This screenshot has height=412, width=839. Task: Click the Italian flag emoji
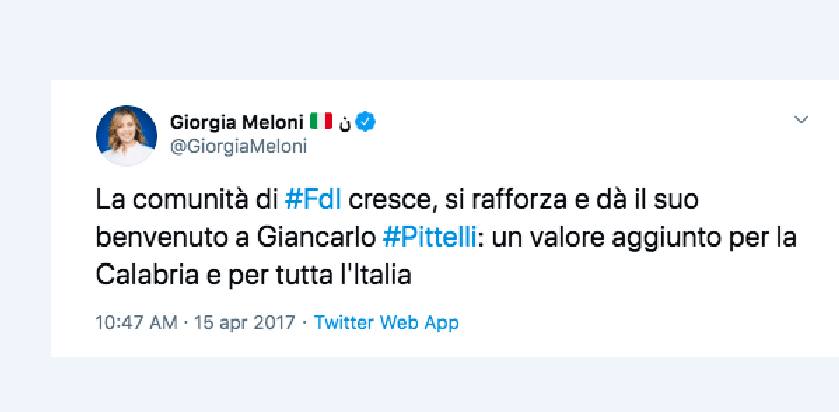321,121
